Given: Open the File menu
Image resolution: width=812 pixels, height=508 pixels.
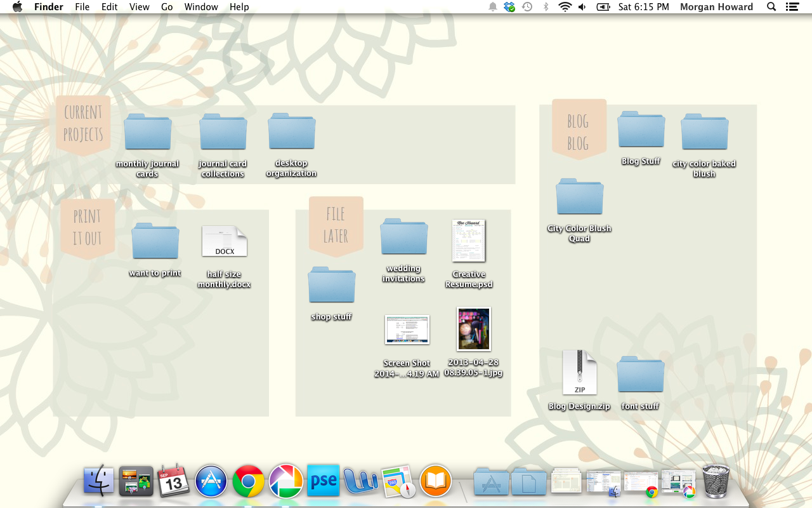Looking at the screenshot, I should [82, 7].
